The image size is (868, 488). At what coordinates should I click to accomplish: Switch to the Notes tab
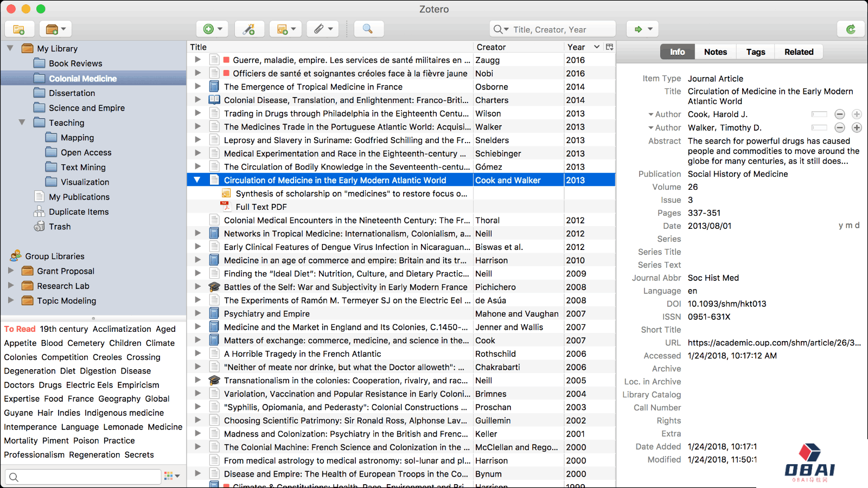click(x=716, y=52)
